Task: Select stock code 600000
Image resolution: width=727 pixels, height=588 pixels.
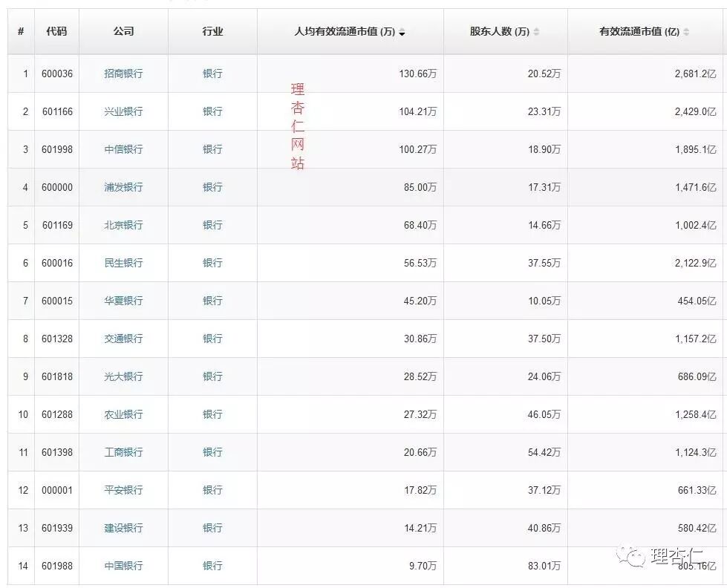Action: point(57,187)
